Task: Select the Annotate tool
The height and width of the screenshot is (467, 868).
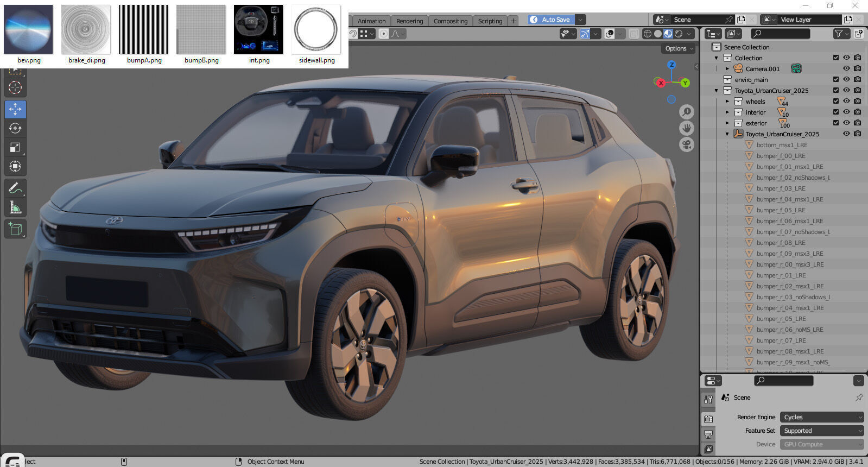Action: tap(15, 188)
